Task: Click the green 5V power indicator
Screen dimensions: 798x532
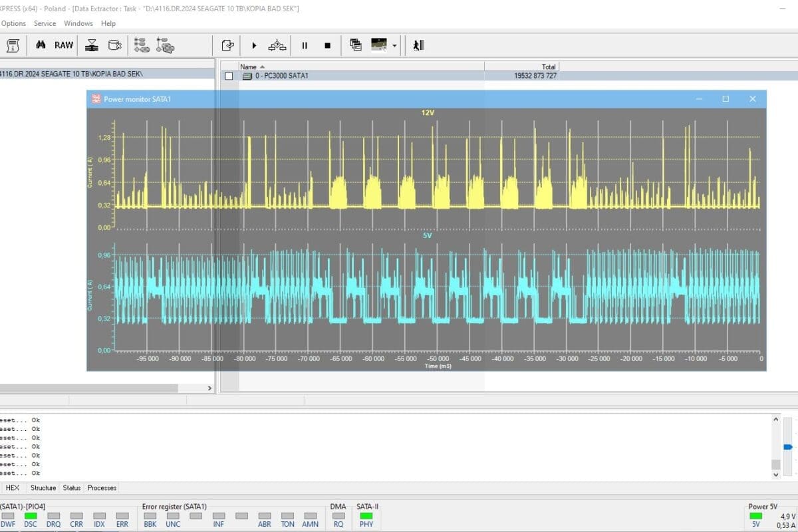Action: [756, 515]
